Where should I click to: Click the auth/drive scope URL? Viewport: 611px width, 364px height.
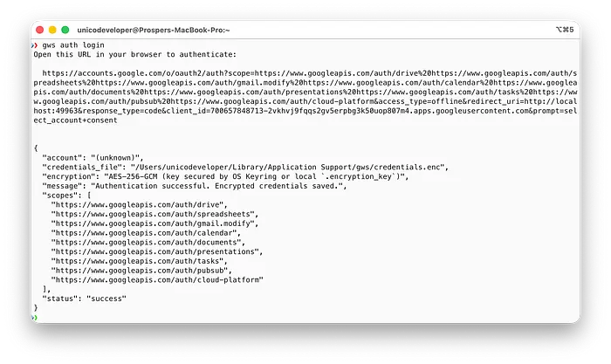pyautogui.click(x=137, y=204)
